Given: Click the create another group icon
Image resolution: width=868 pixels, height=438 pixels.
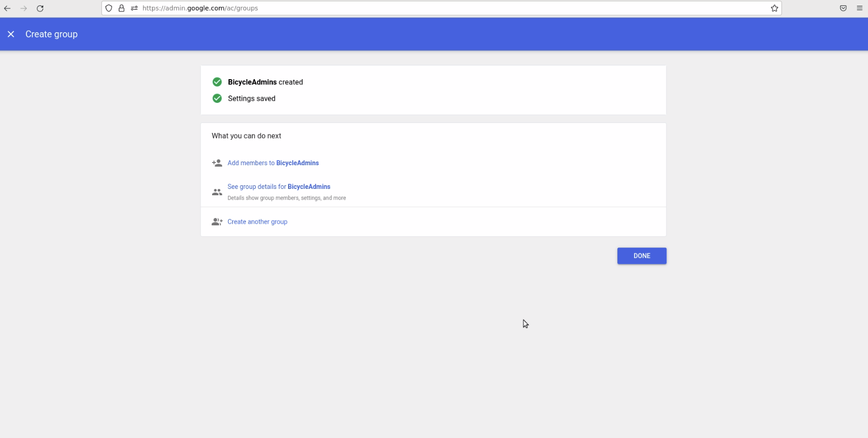Looking at the screenshot, I should click(x=217, y=222).
